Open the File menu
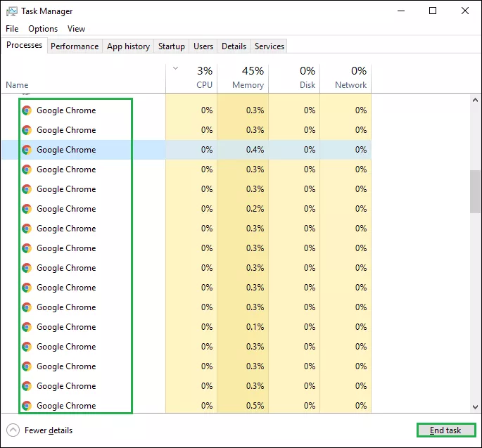This screenshot has height=448, width=482. (x=12, y=29)
